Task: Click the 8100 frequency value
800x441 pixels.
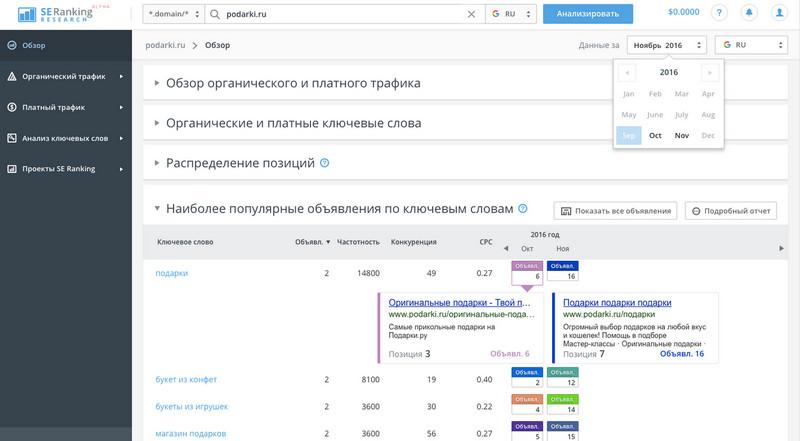Action: click(370, 379)
